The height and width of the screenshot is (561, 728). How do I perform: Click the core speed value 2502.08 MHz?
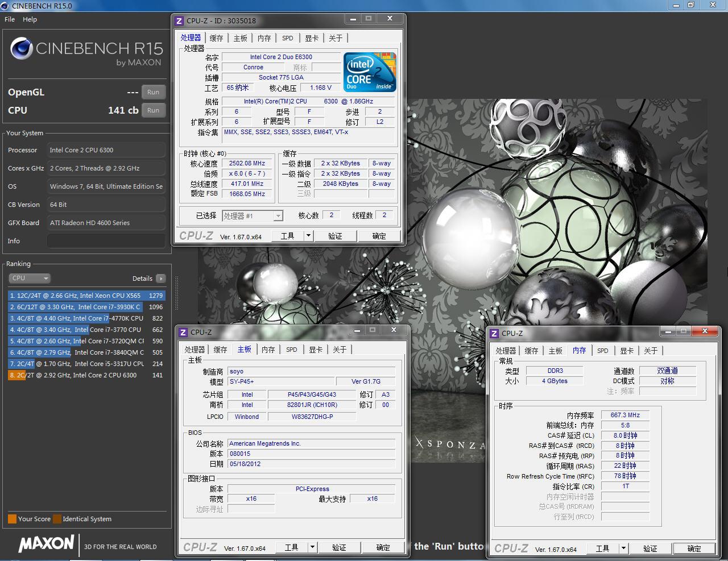coord(247,163)
